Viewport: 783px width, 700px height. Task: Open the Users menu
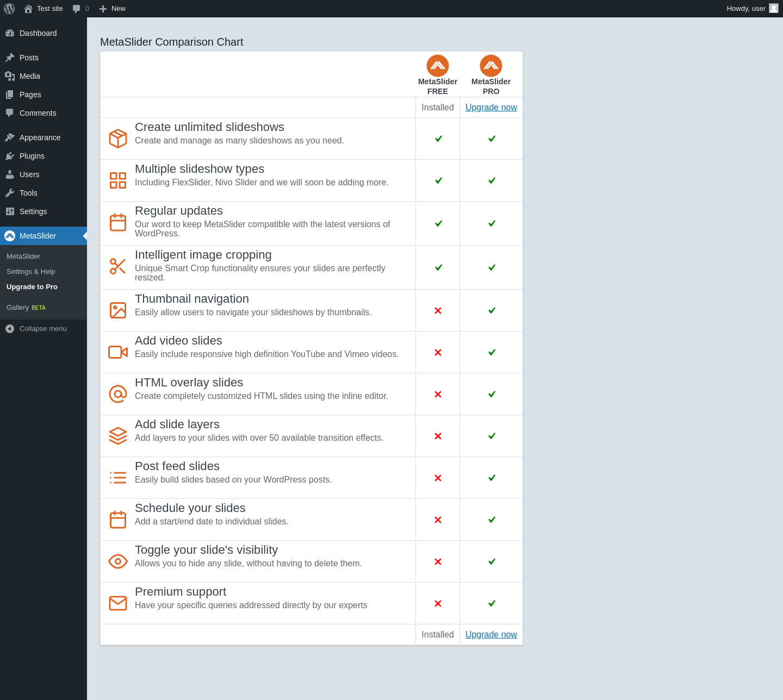pos(43,174)
